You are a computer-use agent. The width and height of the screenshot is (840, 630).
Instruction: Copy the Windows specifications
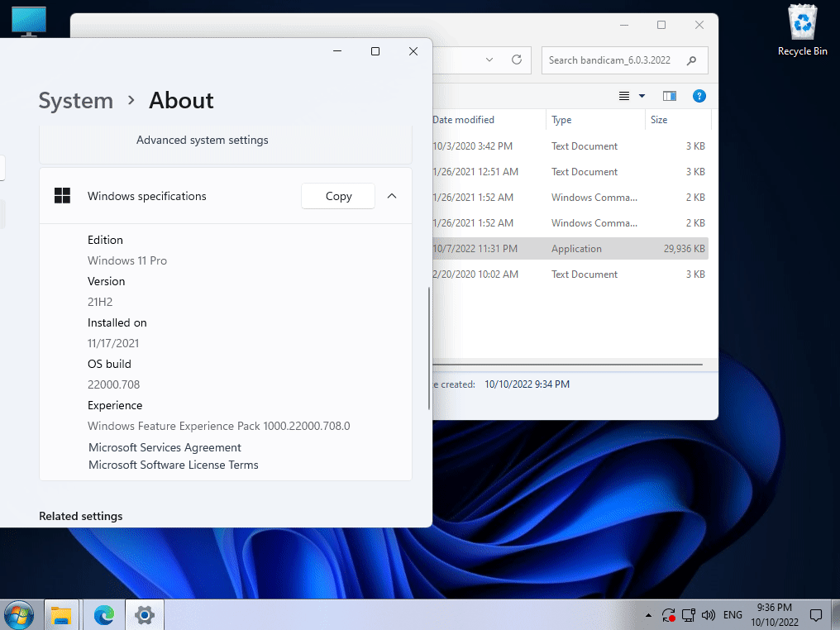(338, 196)
